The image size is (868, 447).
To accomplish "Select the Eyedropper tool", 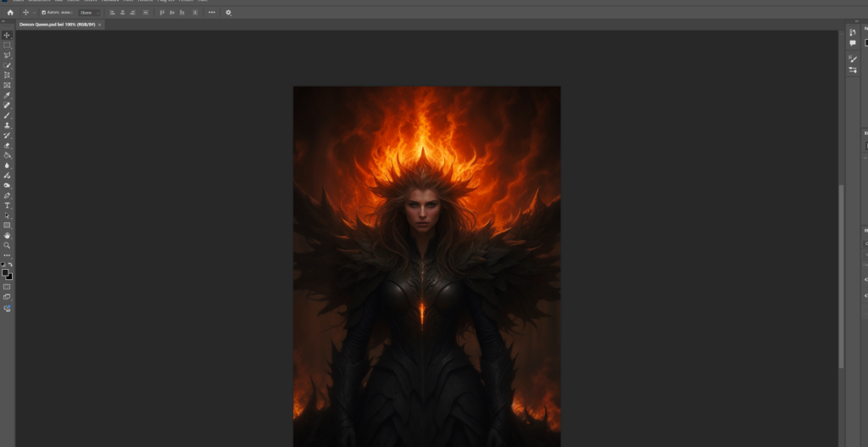I will coord(8,95).
